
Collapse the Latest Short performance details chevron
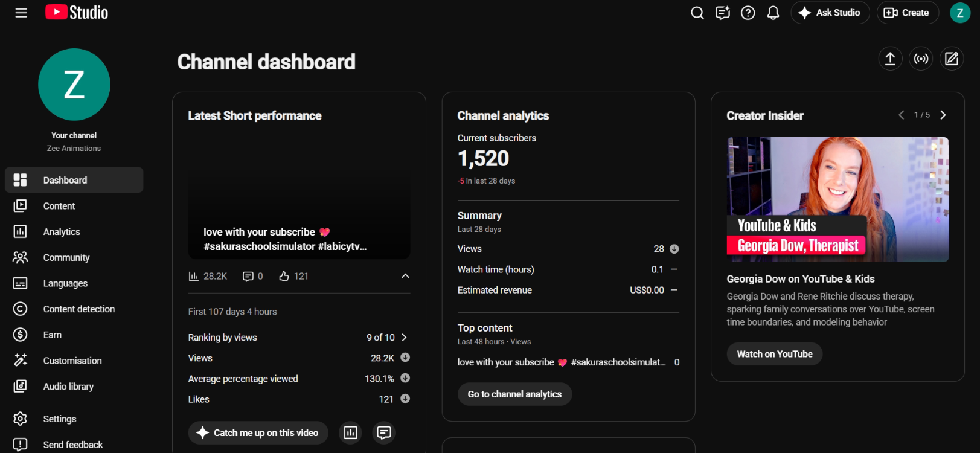(405, 276)
